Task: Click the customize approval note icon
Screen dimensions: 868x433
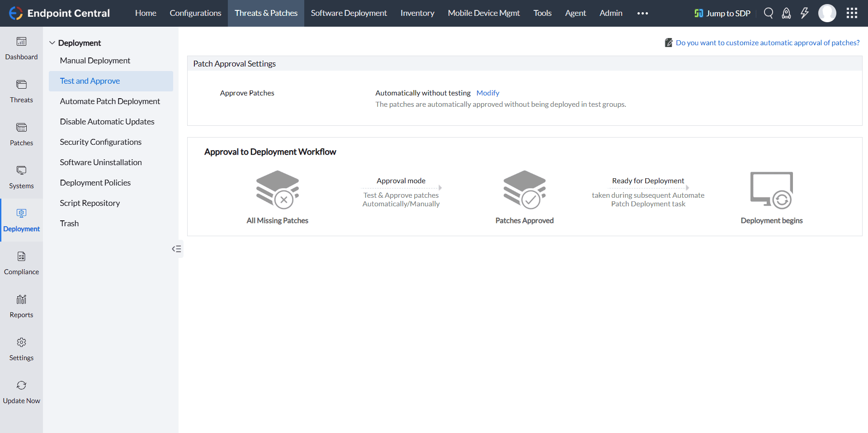Action: tap(669, 43)
